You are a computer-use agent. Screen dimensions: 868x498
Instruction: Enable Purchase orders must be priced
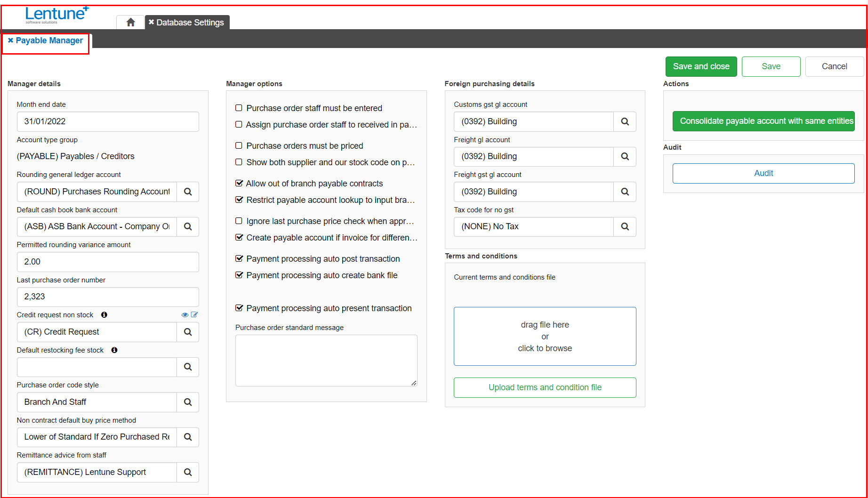(x=239, y=145)
